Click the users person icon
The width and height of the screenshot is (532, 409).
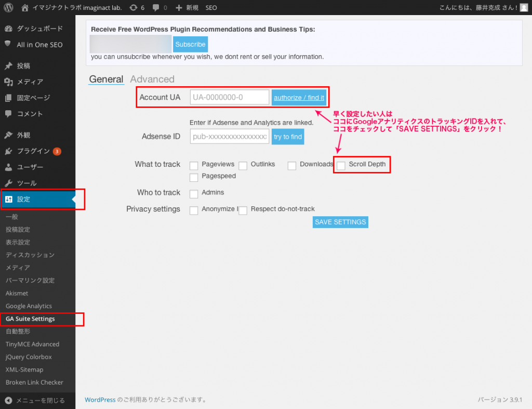pyautogui.click(x=8, y=167)
